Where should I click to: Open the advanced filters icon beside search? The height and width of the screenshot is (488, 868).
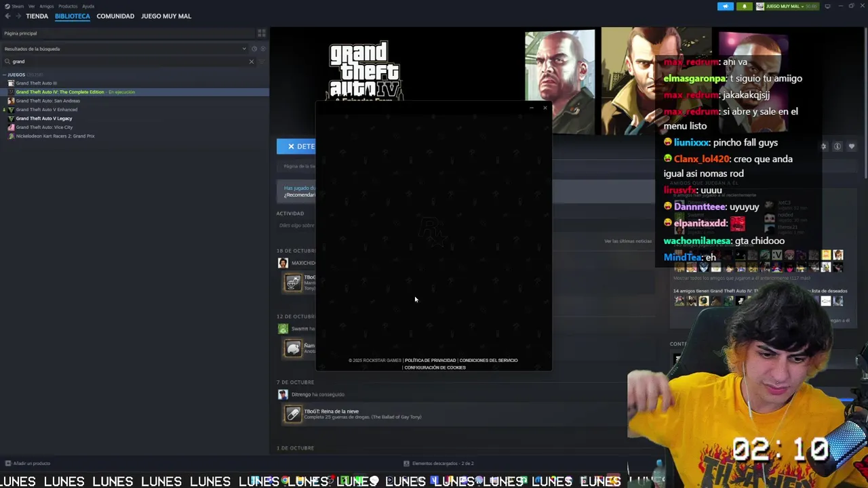point(262,62)
